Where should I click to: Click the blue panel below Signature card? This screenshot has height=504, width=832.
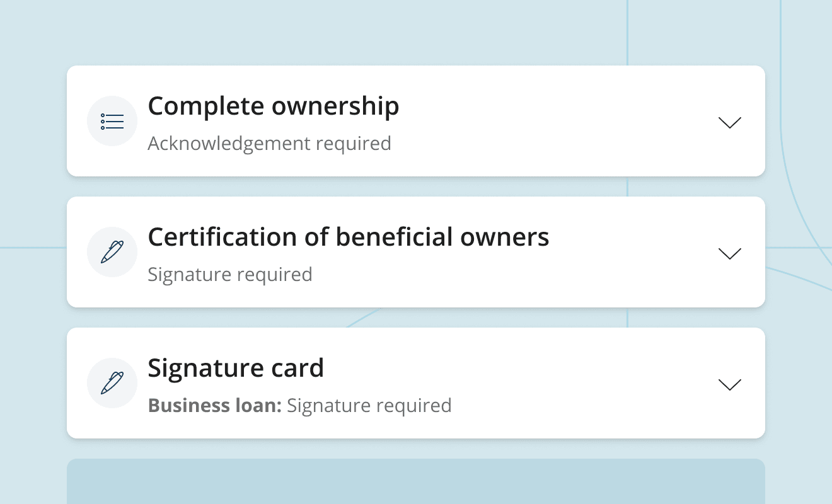[416, 481]
